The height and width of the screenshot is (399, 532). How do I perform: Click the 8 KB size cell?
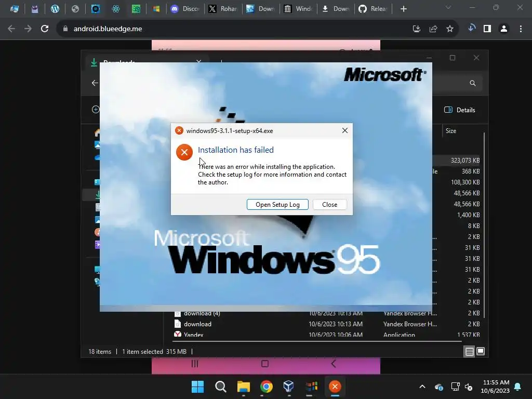[x=474, y=225]
